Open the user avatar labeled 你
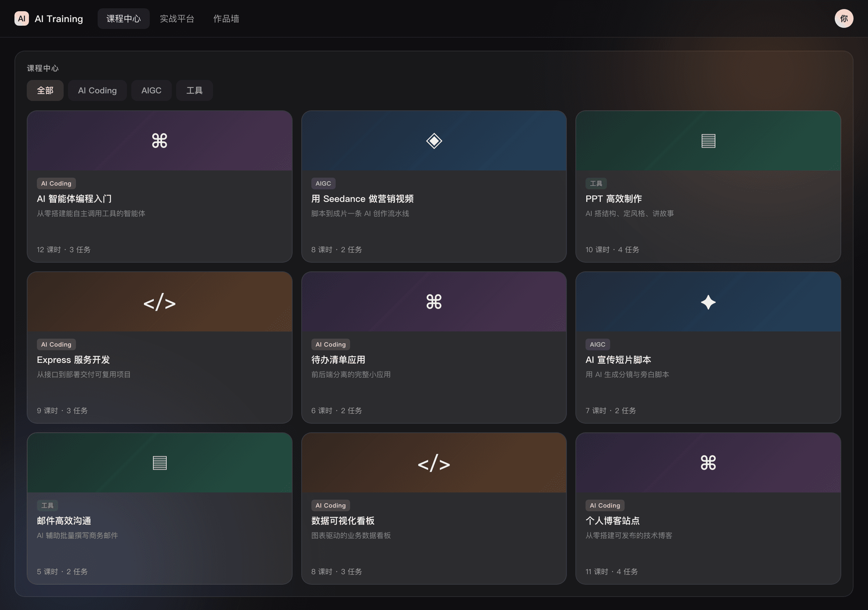This screenshot has height=610, width=868. click(844, 18)
